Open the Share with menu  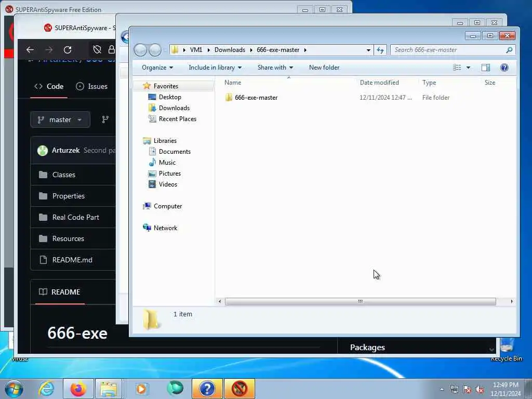tap(275, 68)
